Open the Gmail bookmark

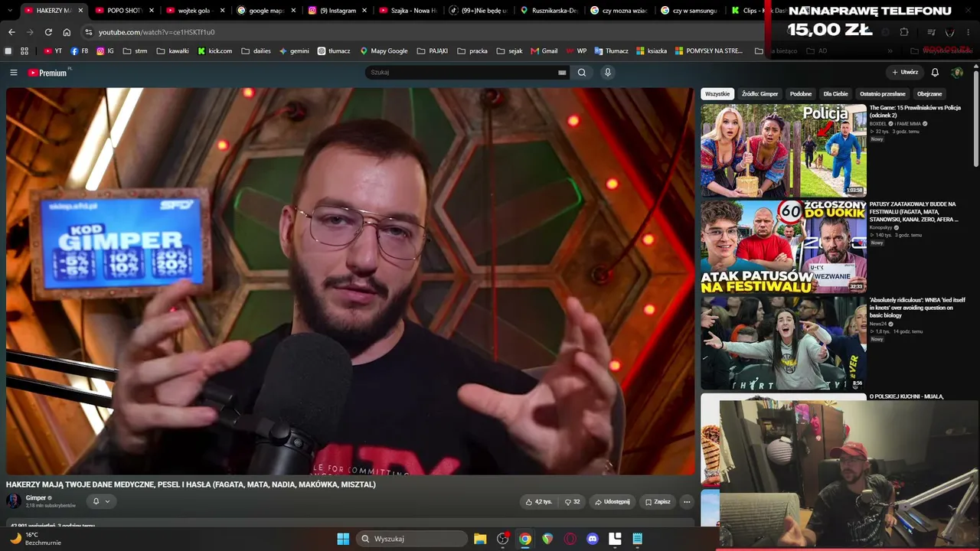pos(544,51)
